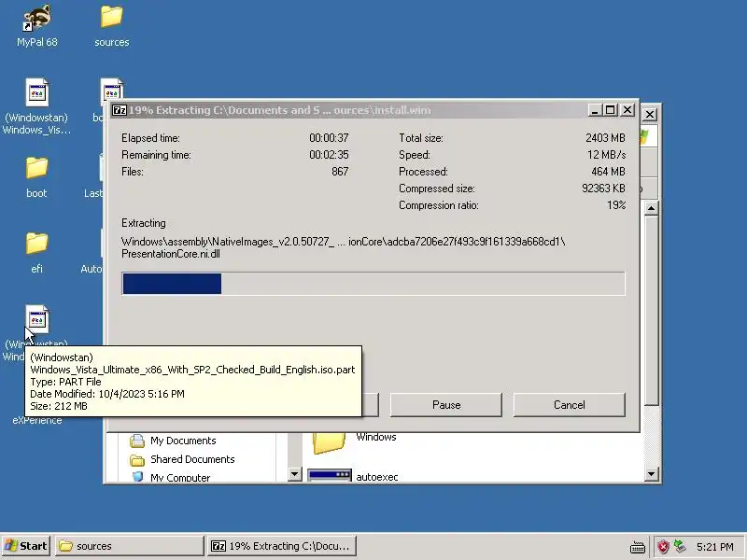The height and width of the screenshot is (560, 747).
Task: Minimize the 7-Zip extracting dialog
Action: pos(594,110)
